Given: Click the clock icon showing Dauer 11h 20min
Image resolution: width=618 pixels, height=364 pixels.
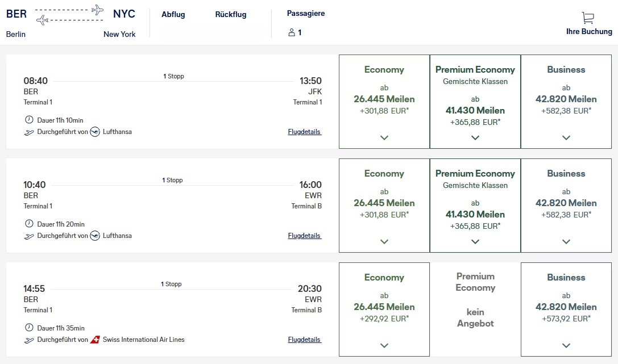Looking at the screenshot, I should [29, 224].
